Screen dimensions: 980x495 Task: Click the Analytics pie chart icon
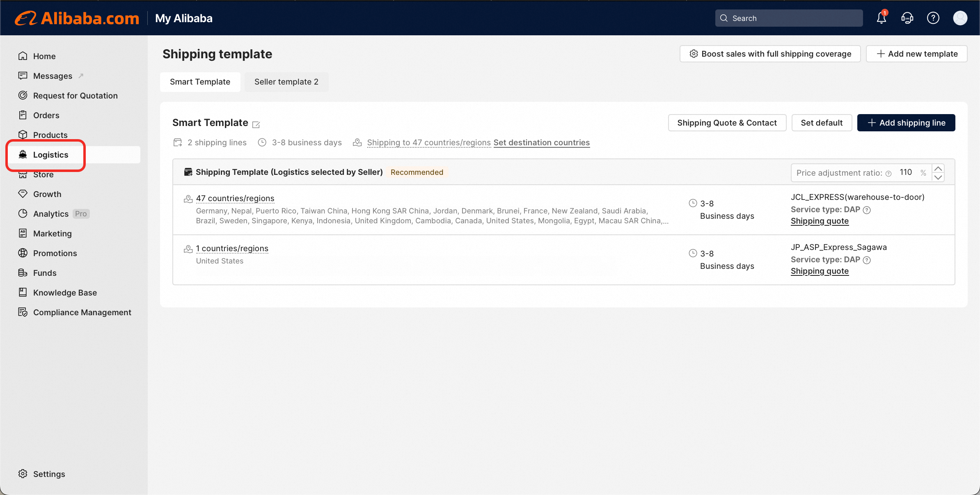click(x=23, y=213)
